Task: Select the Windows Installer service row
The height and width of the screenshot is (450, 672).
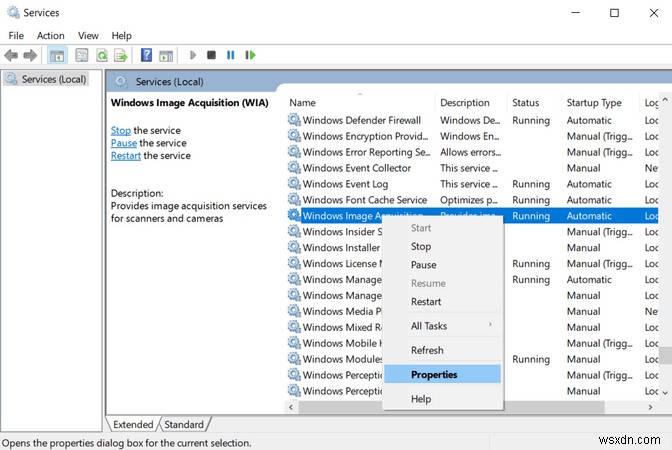Action: point(472,247)
